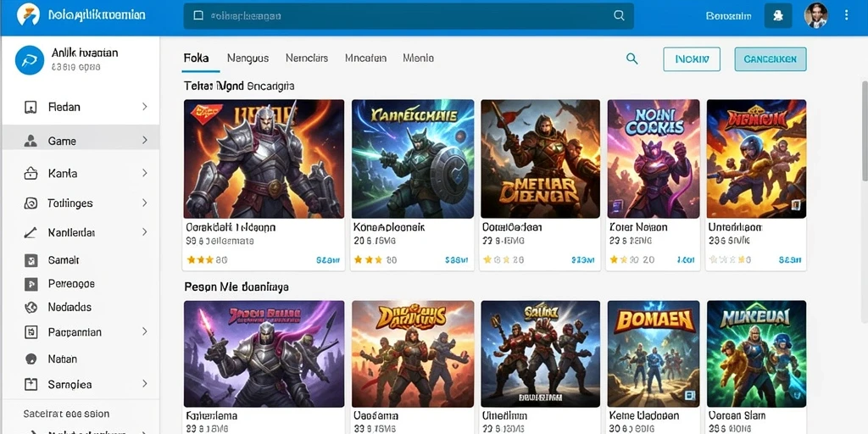868x434 pixels.
Task: Select the Nedadas sidebar label
Action: [70, 307]
